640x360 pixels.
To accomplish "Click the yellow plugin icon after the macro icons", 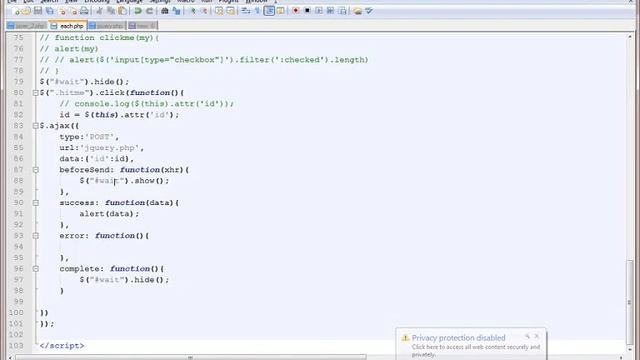I will [x=358, y=11].
